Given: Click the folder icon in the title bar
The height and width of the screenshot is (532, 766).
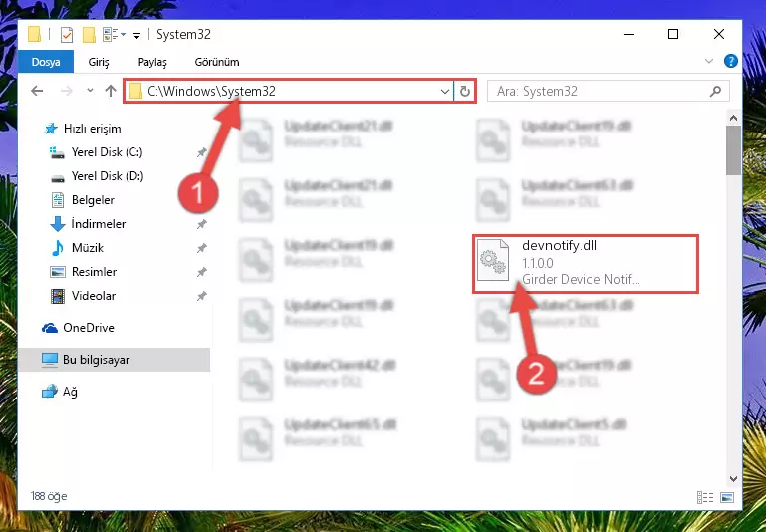Looking at the screenshot, I should pos(34,34).
